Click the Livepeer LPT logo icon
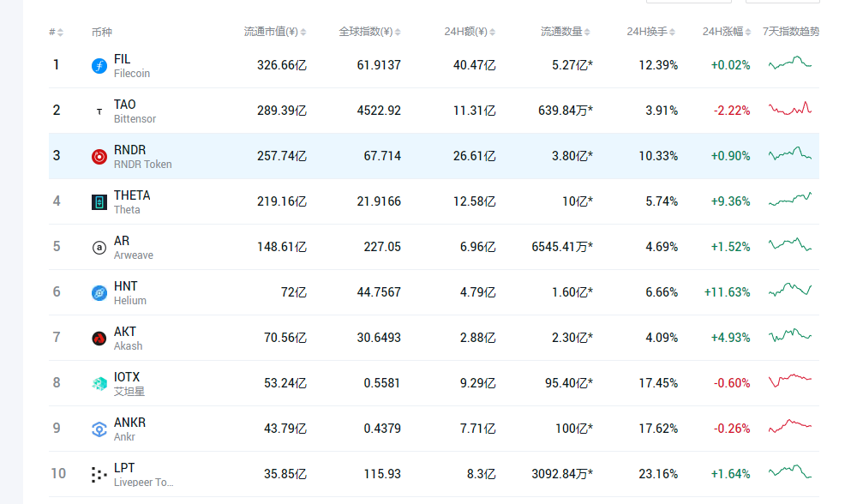 point(99,475)
